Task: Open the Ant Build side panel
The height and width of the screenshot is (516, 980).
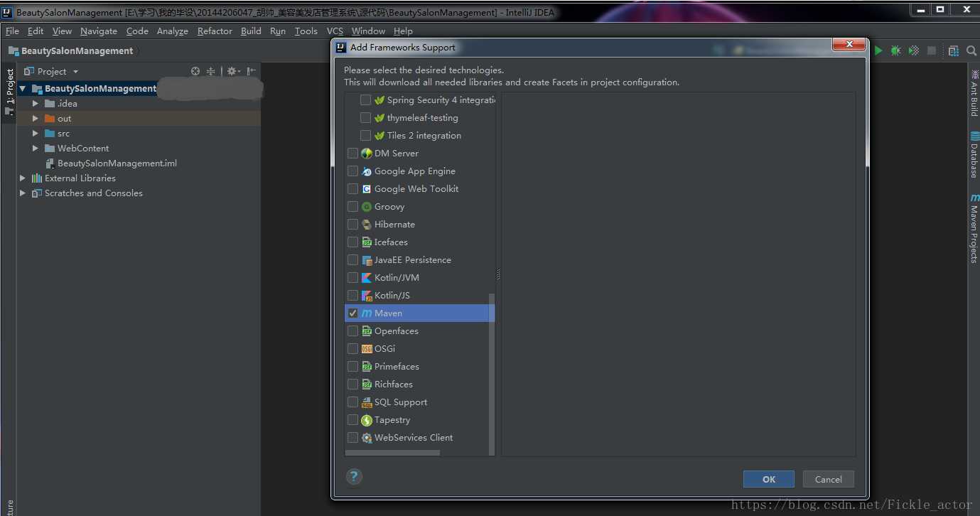Action: (974, 93)
